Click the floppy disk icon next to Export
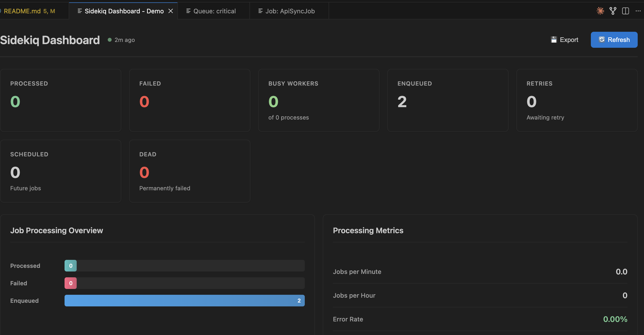644x335 pixels. point(554,40)
